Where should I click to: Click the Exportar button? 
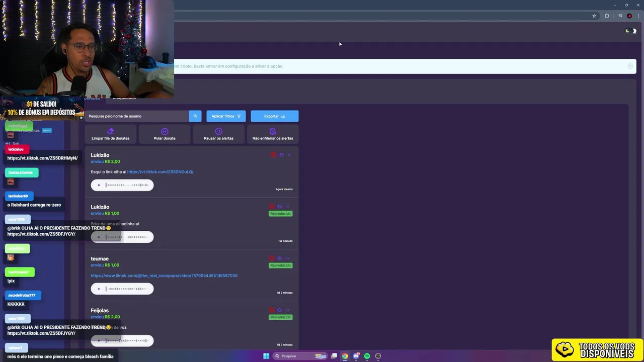(x=275, y=116)
